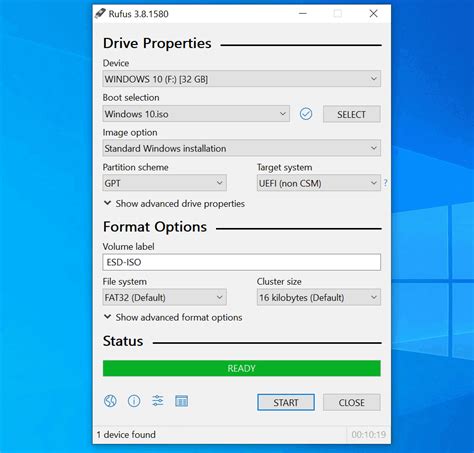This screenshot has width=474, height=453.
Task: Click the SELECT button
Action: (x=352, y=114)
